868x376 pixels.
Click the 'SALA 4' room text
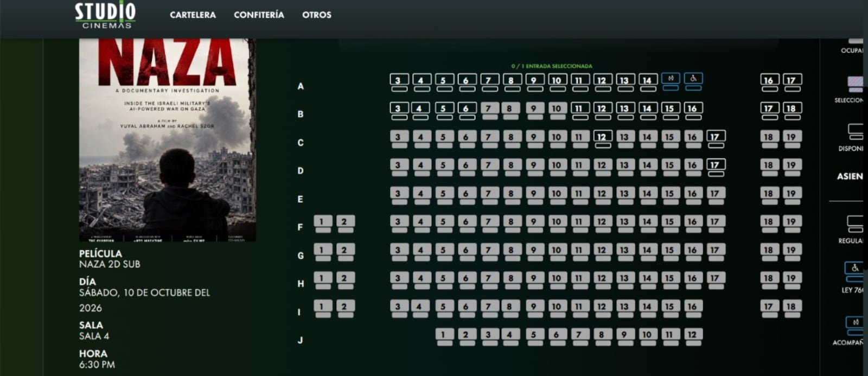[x=94, y=336]
